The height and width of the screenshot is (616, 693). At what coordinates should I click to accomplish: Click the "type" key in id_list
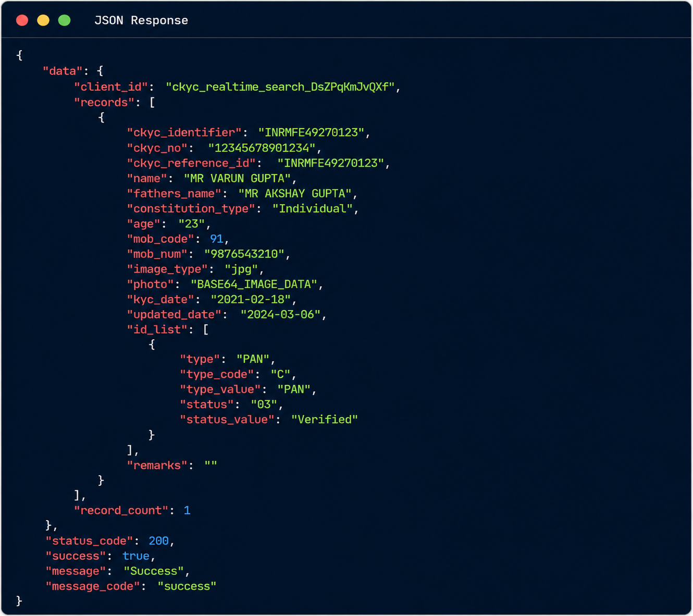click(x=200, y=359)
